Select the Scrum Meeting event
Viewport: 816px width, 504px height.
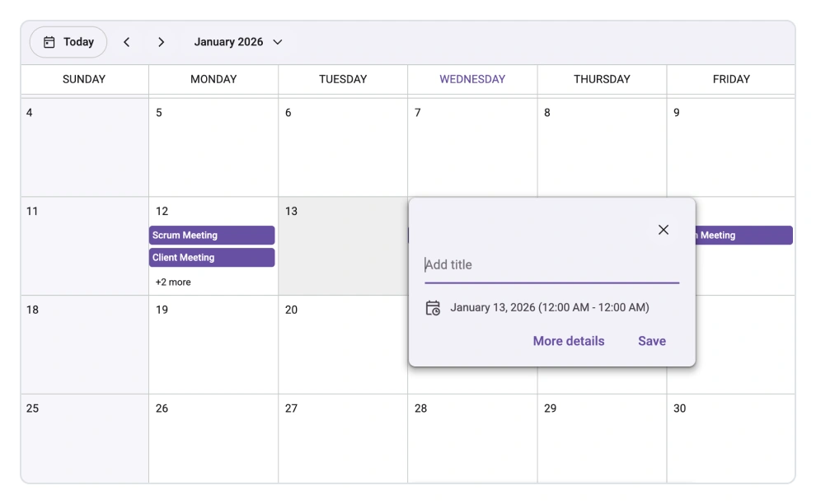pyautogui.click(x=212, y=235)
